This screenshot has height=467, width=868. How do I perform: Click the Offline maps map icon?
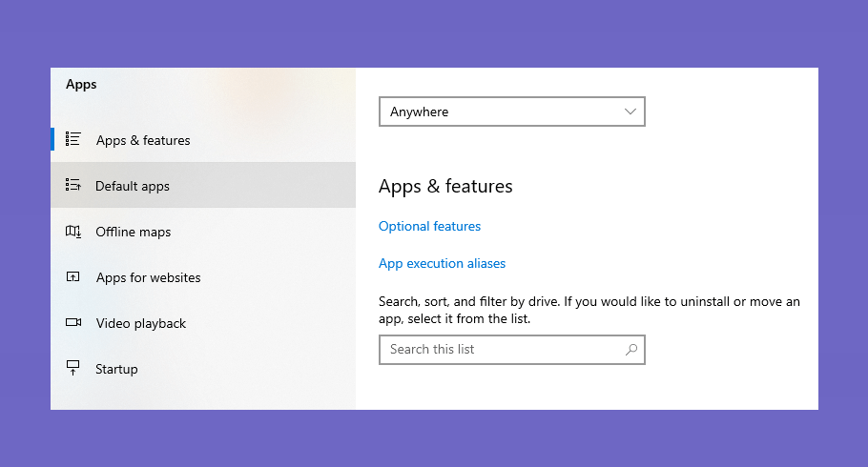click(73, 232)
